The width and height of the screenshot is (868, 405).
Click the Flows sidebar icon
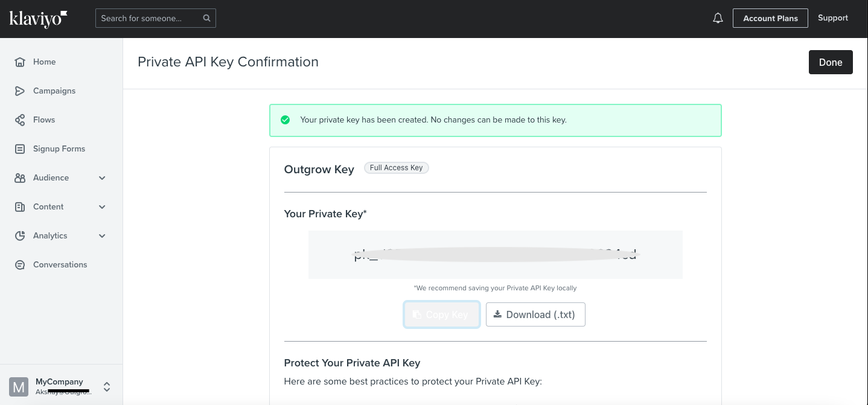[20, 120]
